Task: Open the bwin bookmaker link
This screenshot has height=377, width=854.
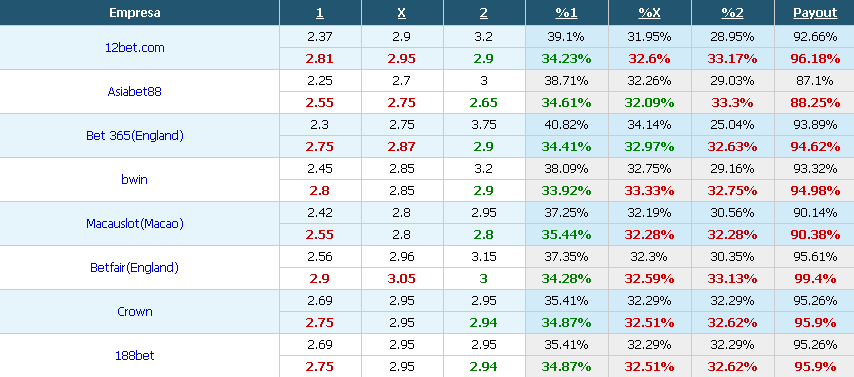Action: 135,179
